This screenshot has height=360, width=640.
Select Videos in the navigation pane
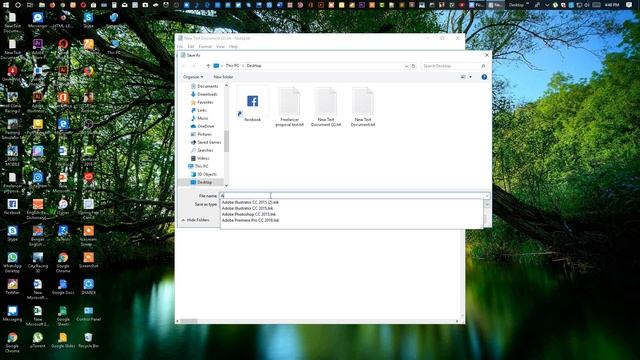pyautogui.click(x=200, y=158)
